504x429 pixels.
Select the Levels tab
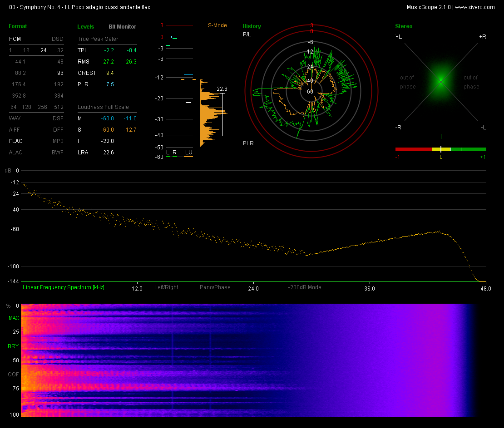coord(86,27)
